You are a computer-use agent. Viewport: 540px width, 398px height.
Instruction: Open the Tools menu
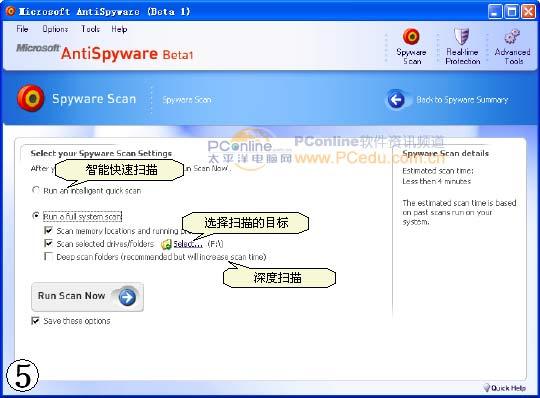[90, 29]
